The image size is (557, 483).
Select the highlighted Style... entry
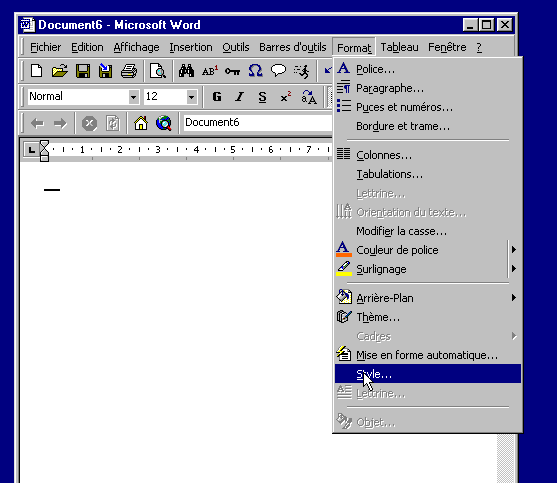428,374
